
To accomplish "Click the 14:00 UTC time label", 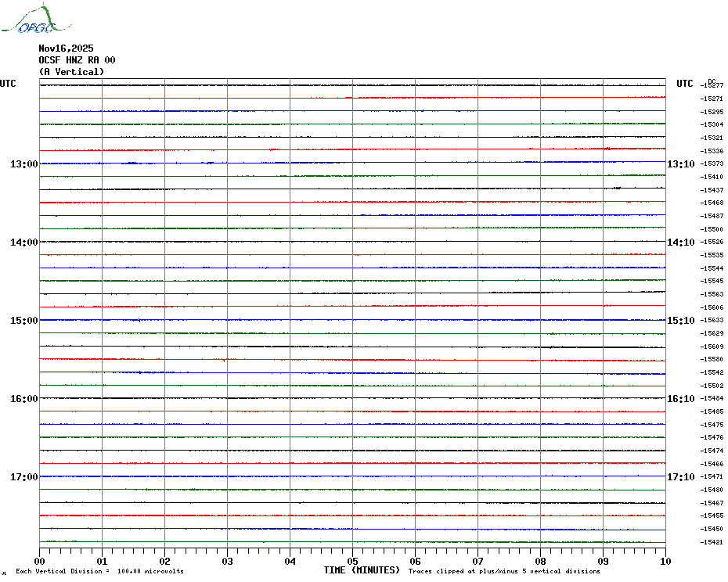I will pyautogui.click(x=24, y=242).
